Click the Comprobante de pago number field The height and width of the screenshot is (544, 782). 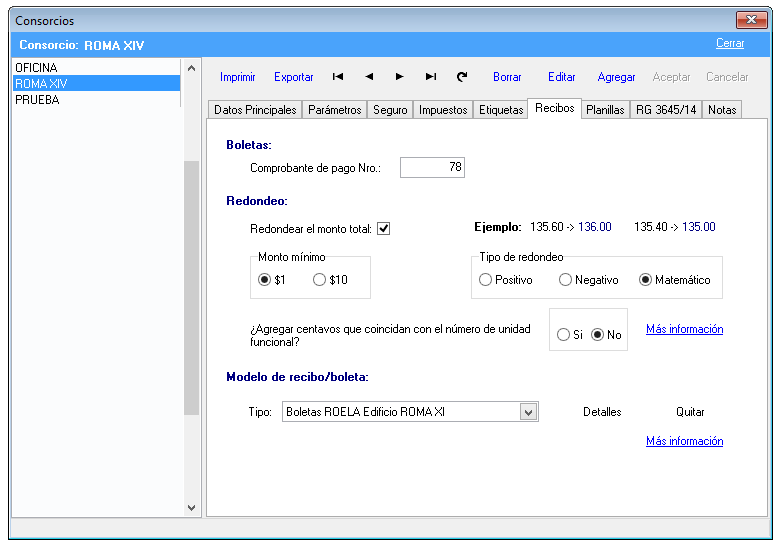pos(432,168)
